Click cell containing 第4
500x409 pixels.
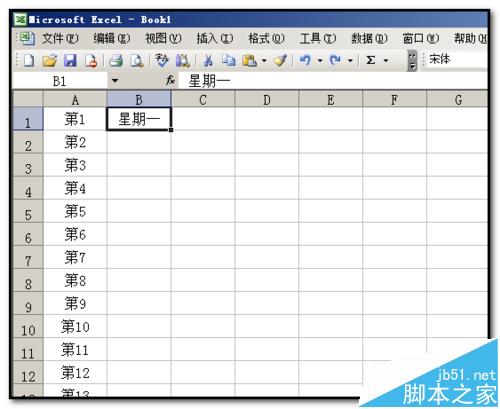pyautogui.click(x=75, y=188)
